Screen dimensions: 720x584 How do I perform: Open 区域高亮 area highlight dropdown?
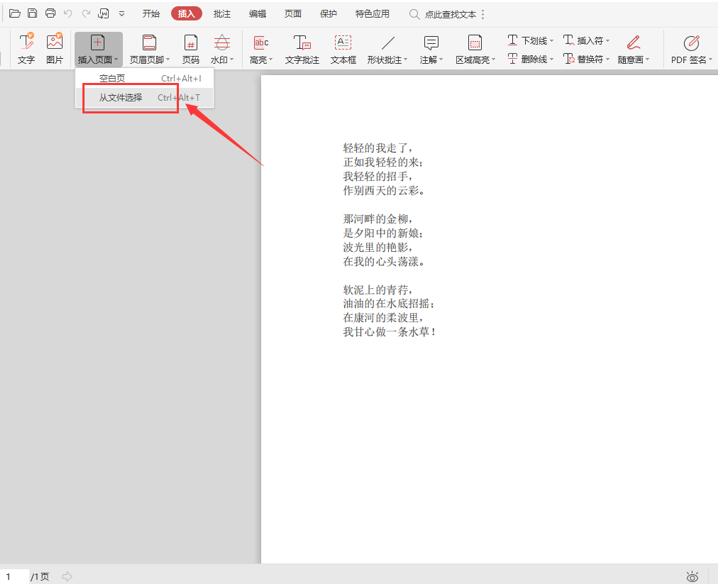pos(475,49)
